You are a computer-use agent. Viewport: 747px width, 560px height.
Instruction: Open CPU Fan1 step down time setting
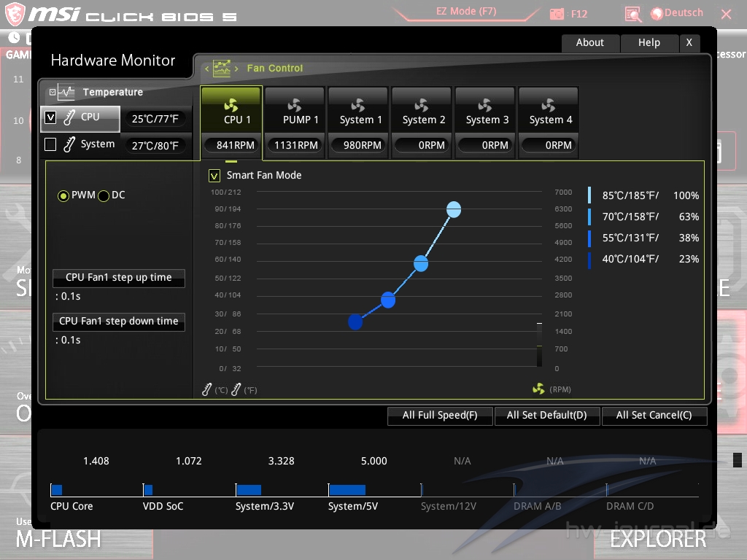point(118,322)
